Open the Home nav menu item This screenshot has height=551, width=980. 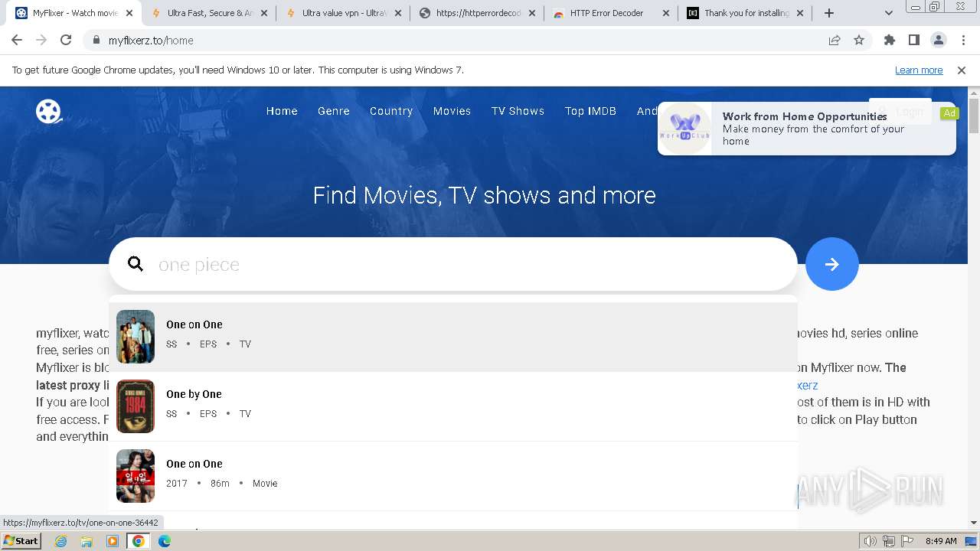pyautogui.click(x=282, y=111)
